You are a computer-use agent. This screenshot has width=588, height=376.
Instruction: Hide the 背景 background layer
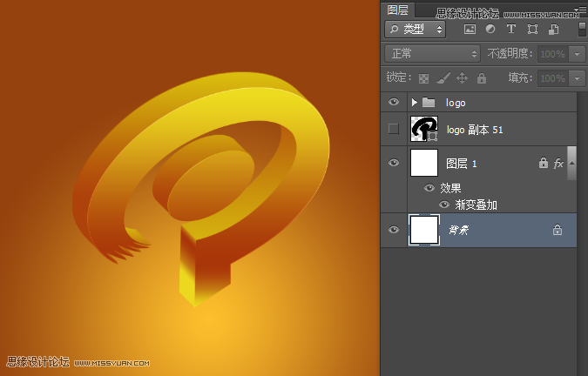click(394, 230)
